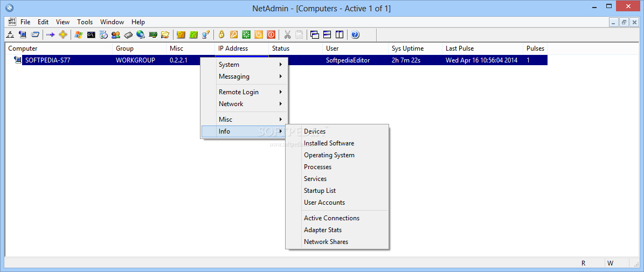644x272 pixels.
Task: Expand the Network submenu
Action: [x=244, y=104]
